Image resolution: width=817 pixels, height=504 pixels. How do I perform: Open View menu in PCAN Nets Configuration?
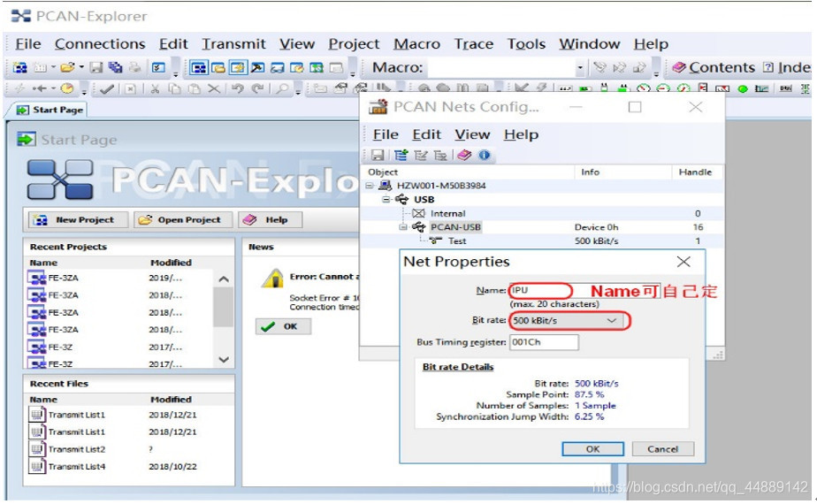click(x=472, y=134)
